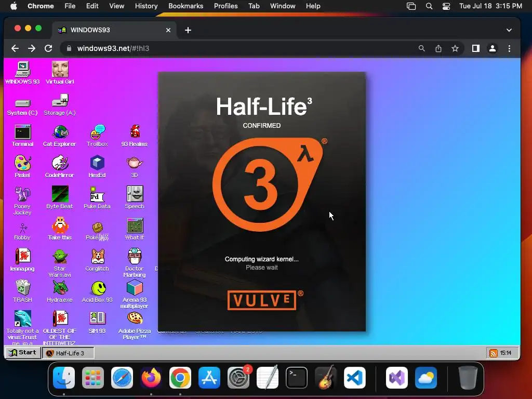Launch Acid Box 93 icon

tap(97, 291)
